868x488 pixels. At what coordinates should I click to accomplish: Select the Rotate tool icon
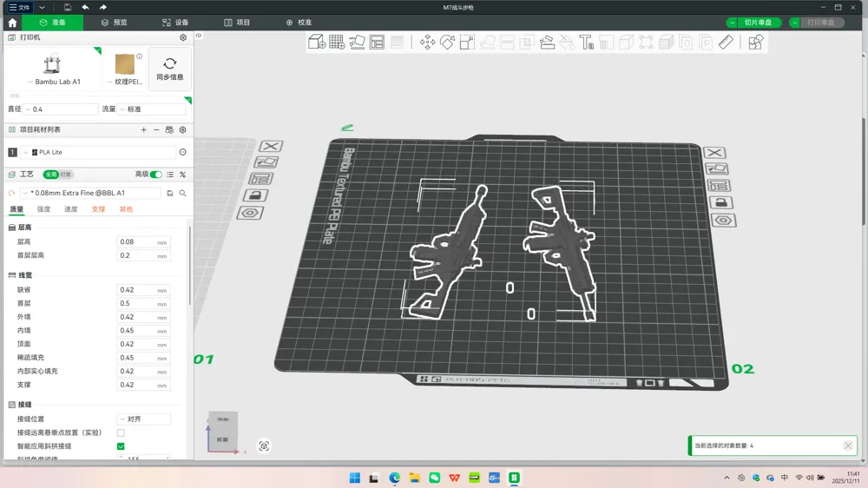coord(447,42)
